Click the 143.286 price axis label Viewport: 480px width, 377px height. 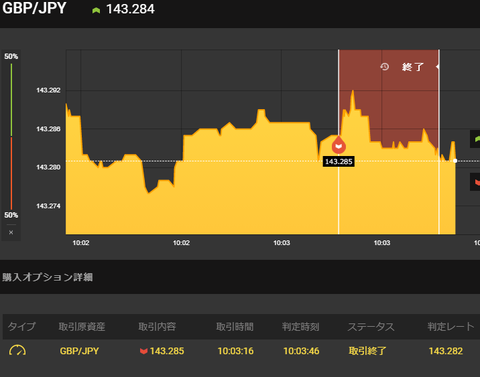(48, 129)
